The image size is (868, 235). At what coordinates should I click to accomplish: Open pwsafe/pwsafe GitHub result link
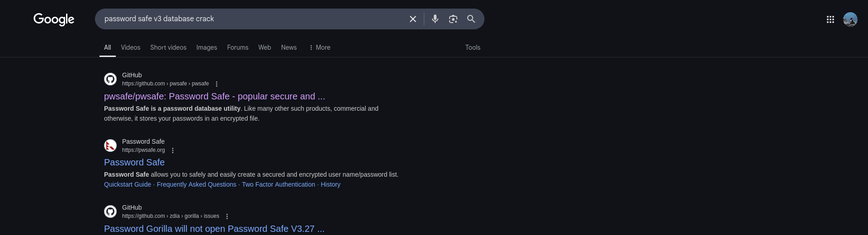point(214,96)
